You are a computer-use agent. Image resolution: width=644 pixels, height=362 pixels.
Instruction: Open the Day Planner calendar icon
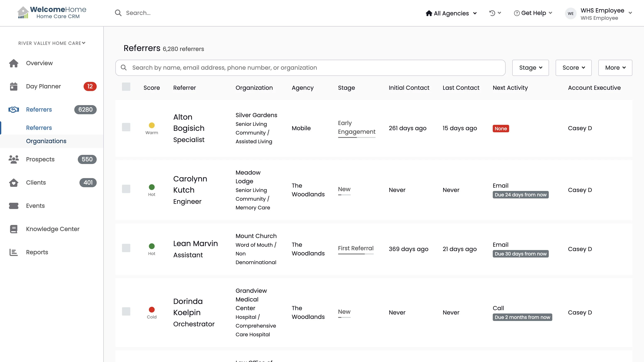pyautogui.click(x=13, y=86)
